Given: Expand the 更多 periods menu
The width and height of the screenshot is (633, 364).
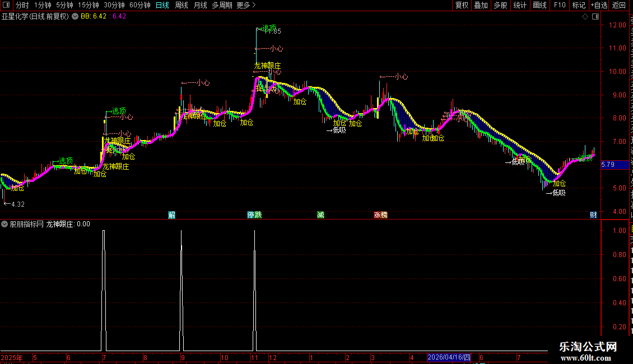Looking at the screenshot, I should 246,5.
